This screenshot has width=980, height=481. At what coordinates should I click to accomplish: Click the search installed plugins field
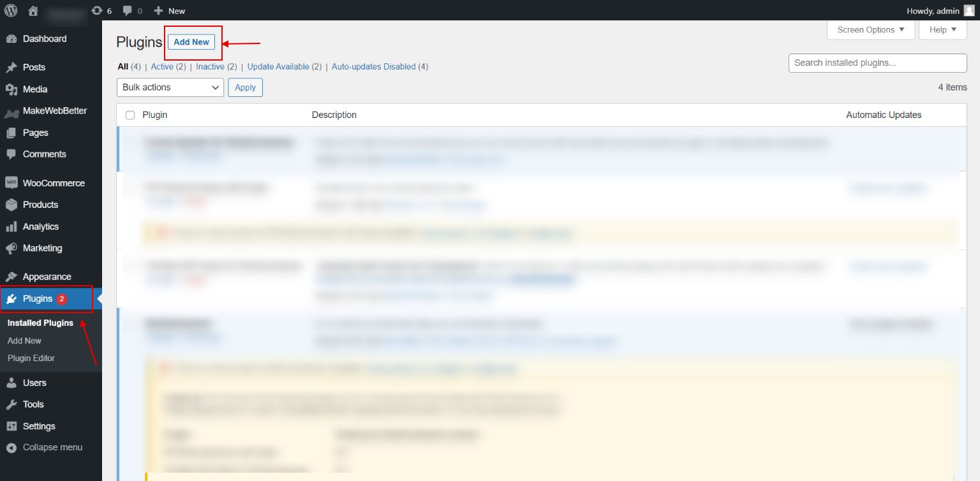pyautogui.click(x=877, y=63)
